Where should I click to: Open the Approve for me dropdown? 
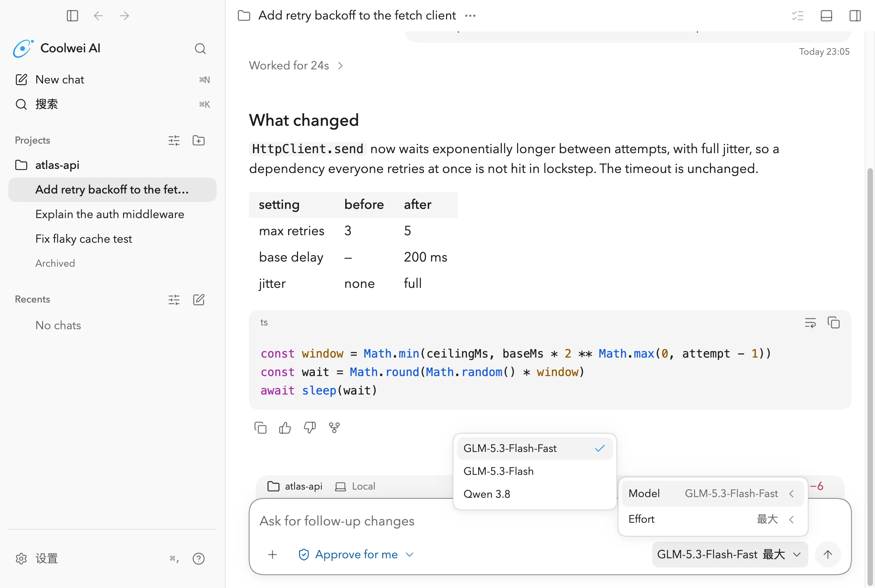tap(356, 554)
